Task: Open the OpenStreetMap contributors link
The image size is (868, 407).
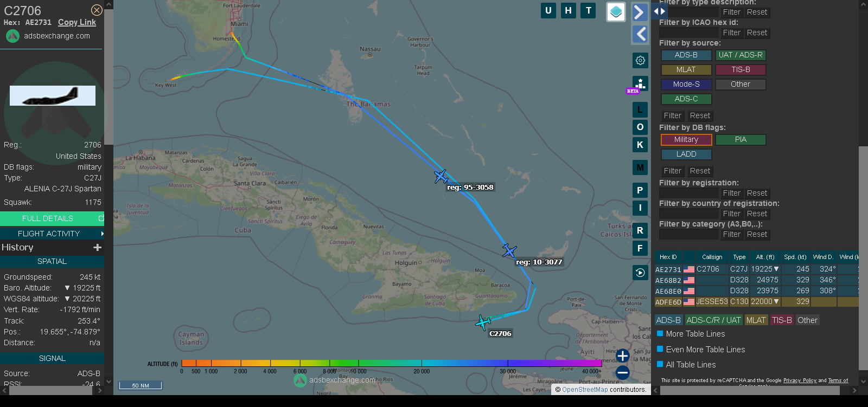Action: pyautogui.click(x=585, y=389)
